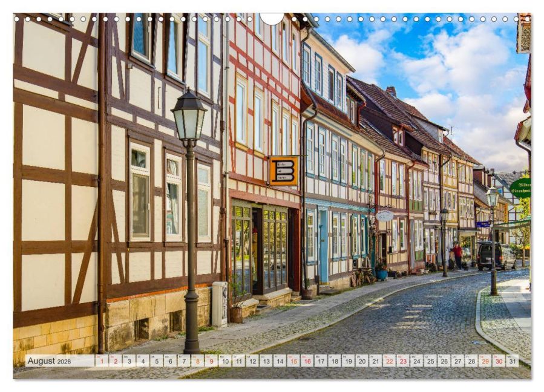The height and width of the screenshot is (392, 544).
Task: Select day 31 in date strip
Action: click(x=513, y=361)
